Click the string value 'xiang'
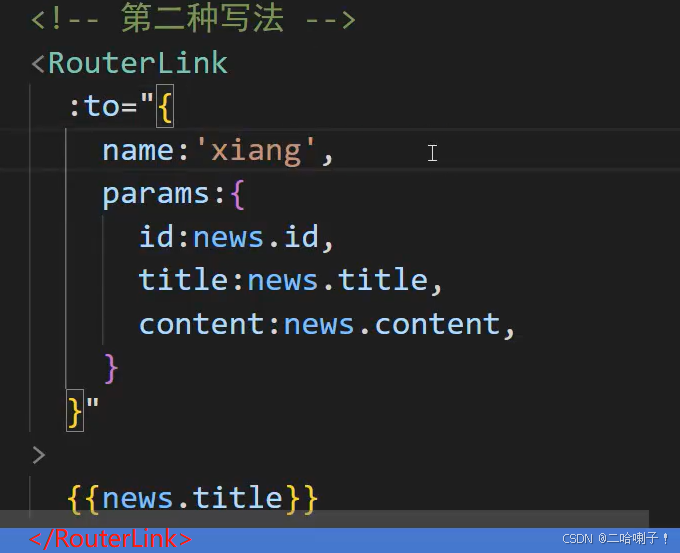Image resolution: width=680 pixels, height=553 pixels. point(257,151)
